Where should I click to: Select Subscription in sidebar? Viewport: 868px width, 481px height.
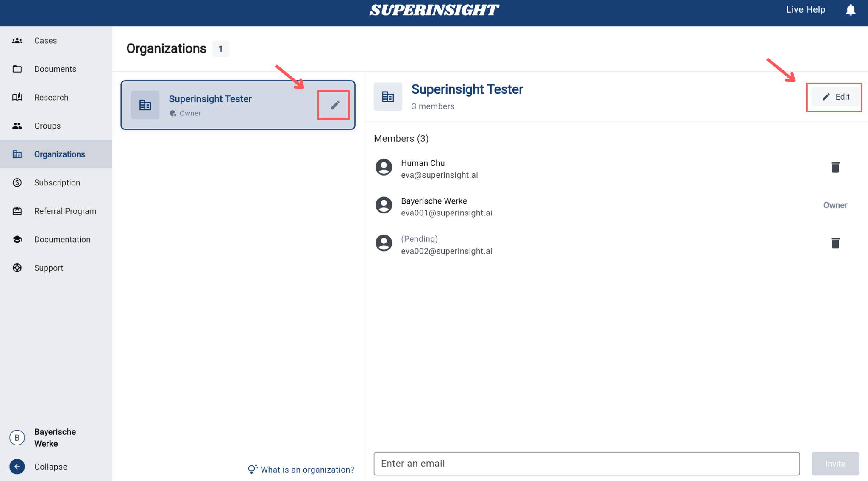[56, 182]
